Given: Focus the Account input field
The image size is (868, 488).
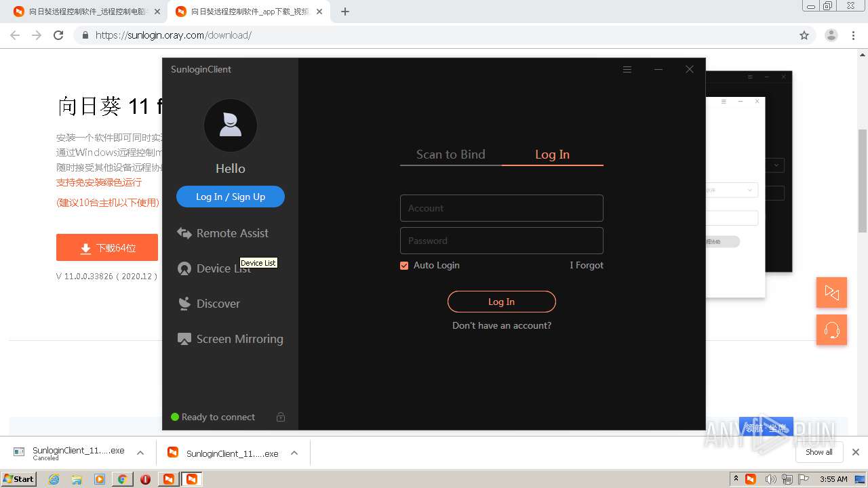Looking at the screenshot, I should [x=502, y=208].
